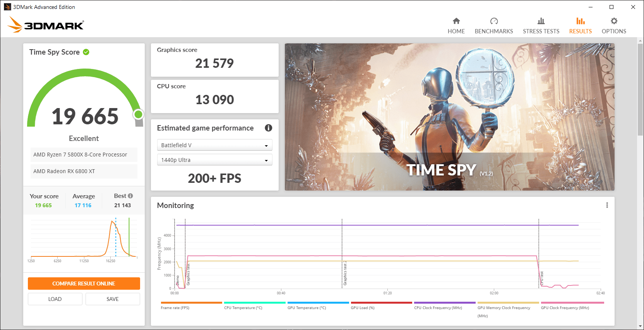The image size is (644, 330).
Task: Open the 1440p Ultra resolution dropdown
Action: 214,160
